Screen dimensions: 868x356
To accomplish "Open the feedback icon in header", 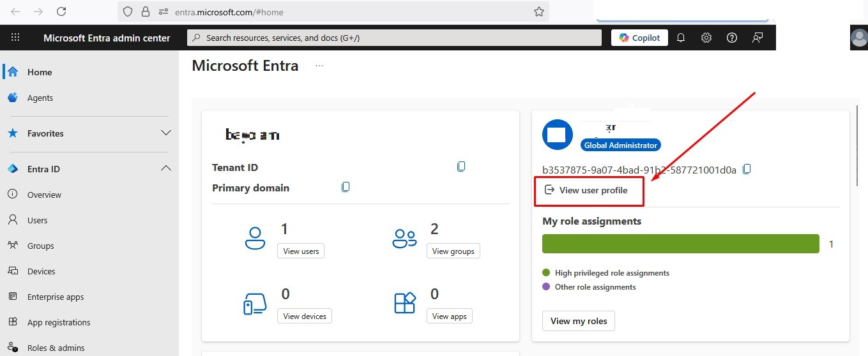I will tap(758, 38).
